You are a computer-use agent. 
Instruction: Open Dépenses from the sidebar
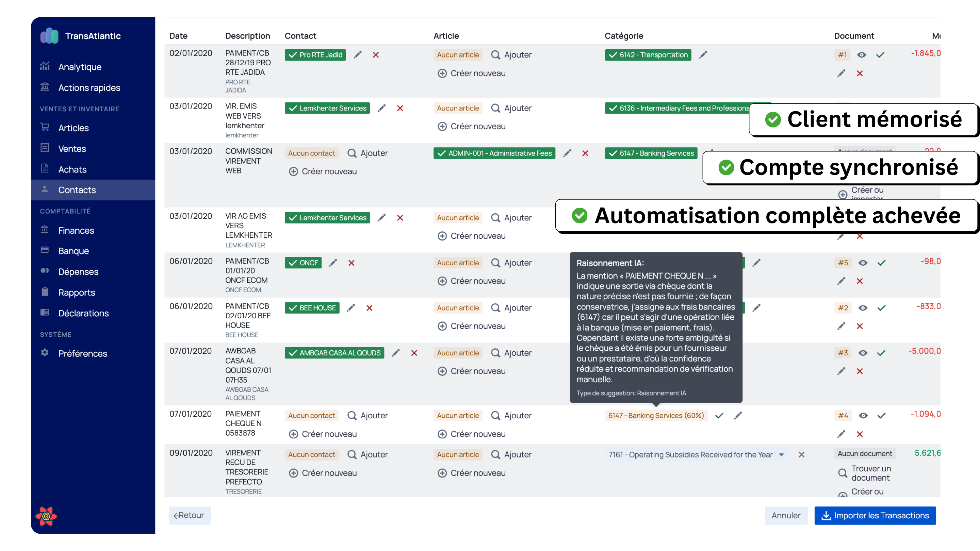click(79, 271)
